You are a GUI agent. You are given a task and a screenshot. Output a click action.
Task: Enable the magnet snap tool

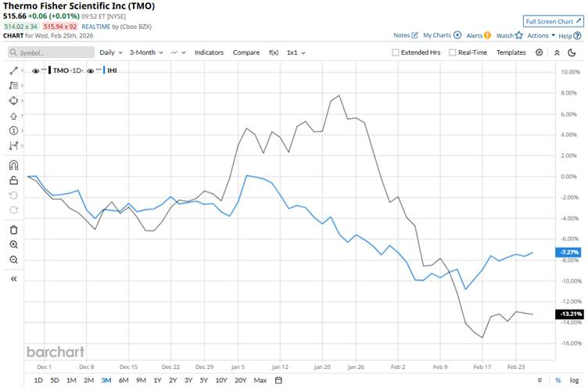(x=13, y=165)
